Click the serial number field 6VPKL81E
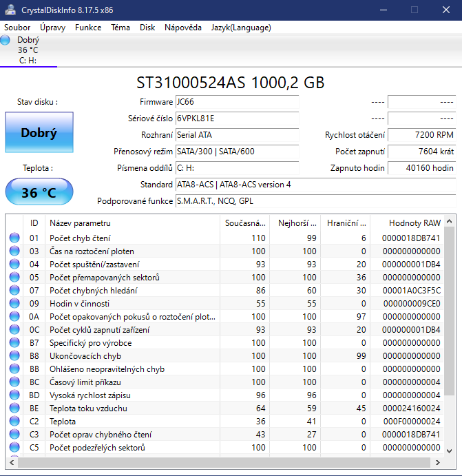 point(238,118)
